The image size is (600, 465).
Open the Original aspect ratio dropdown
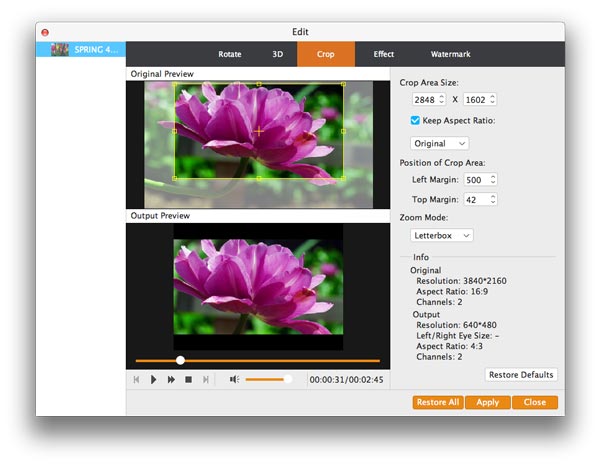(x=439, y=144)
